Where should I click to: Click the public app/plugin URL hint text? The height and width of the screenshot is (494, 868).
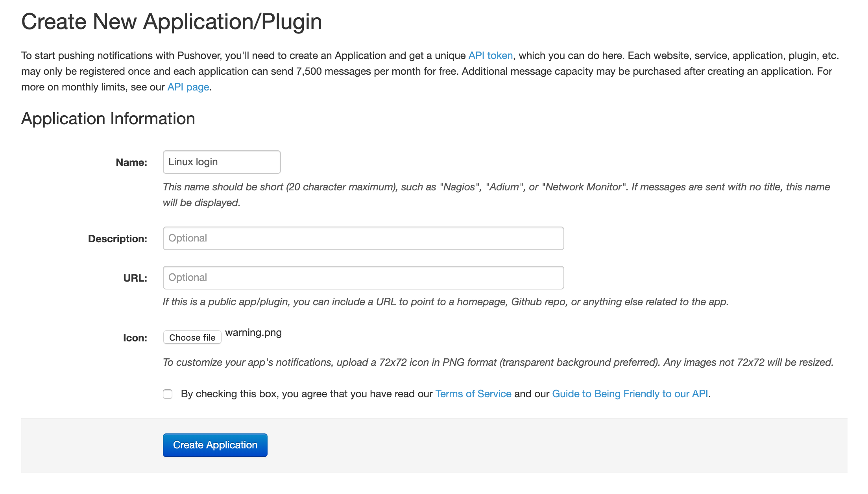point(446,302)
